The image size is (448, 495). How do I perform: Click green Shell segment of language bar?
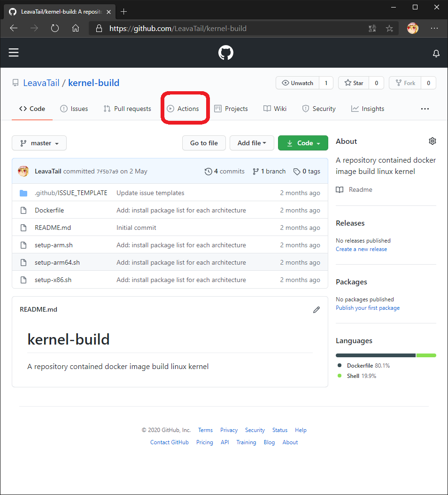point(426,355)
